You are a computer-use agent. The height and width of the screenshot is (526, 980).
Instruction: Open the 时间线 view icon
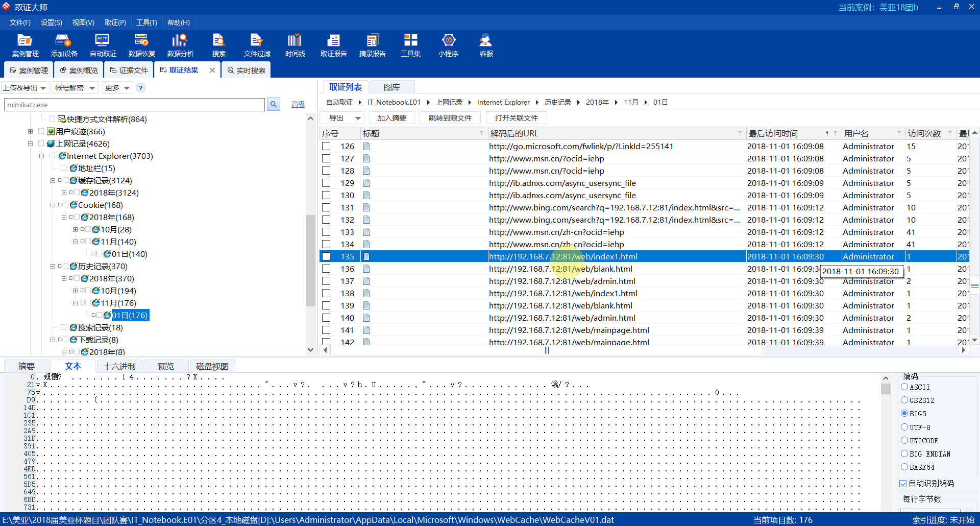(x=295, y=45)
